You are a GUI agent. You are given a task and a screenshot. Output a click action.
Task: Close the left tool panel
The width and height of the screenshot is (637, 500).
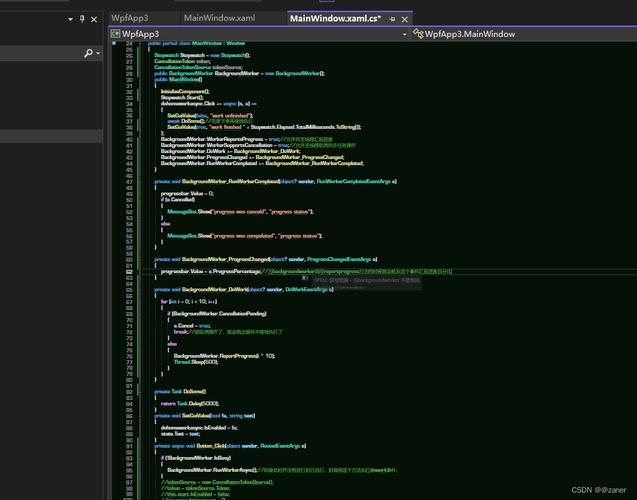click(94, 19)
